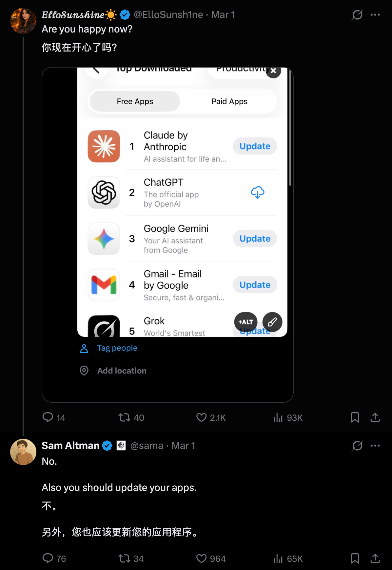Viewport: 392px width, 570px height.
Task: Bookmark Sam Altman's reply
Action: click(355, 558)
